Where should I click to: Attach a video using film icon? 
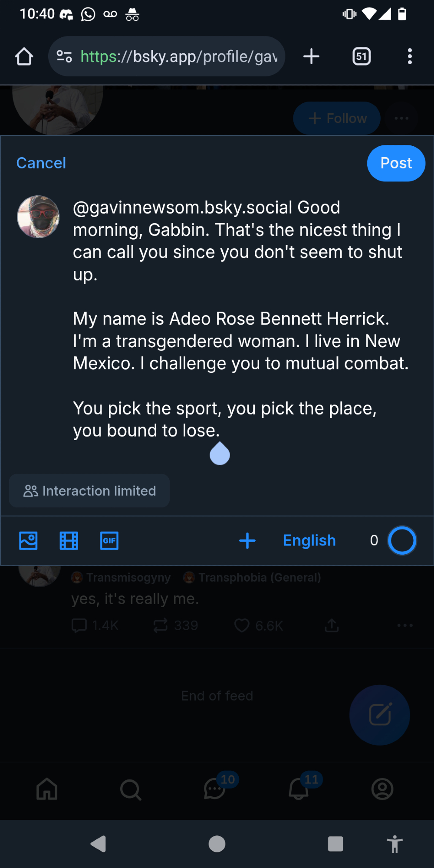[x=69, y=541]
